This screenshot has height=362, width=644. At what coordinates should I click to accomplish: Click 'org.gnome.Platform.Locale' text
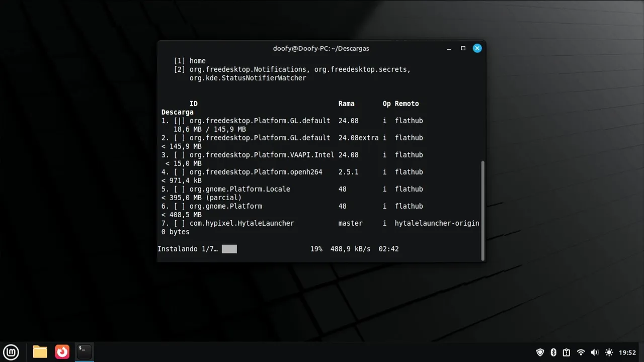(x=240, y=189)
